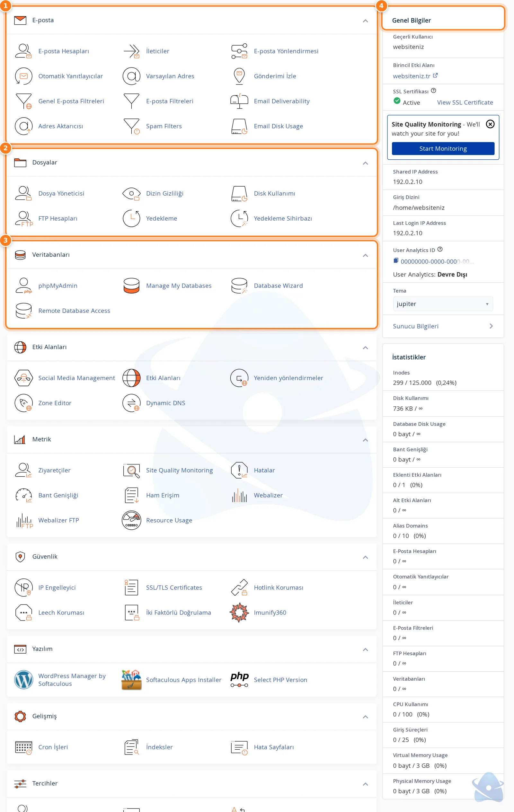Click the SSL Sertifikası help icon

(x=433, y=90)
